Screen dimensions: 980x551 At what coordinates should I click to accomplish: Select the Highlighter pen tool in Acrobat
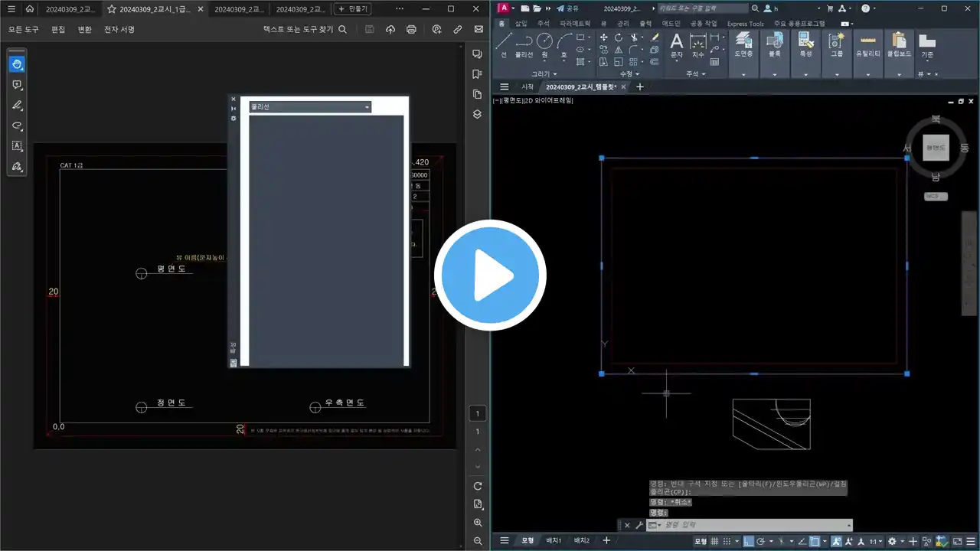[17, 105]
